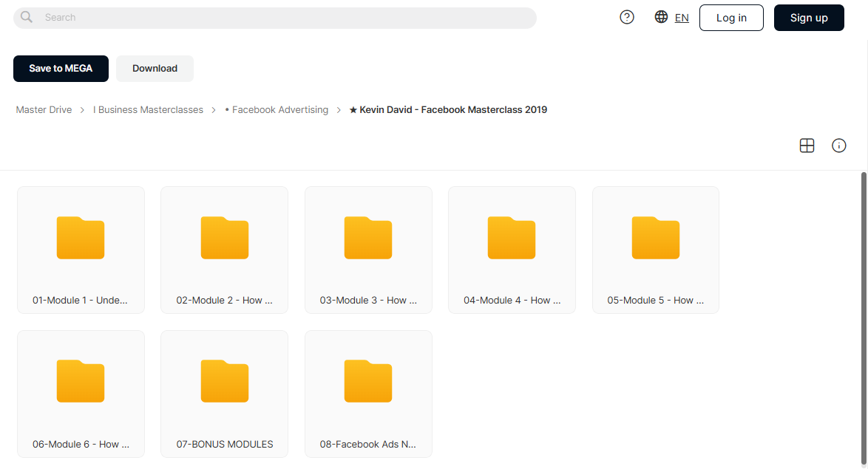Click the search magnifier icon
The width and height of the screenshot is (868, 469).
point(27,17)
